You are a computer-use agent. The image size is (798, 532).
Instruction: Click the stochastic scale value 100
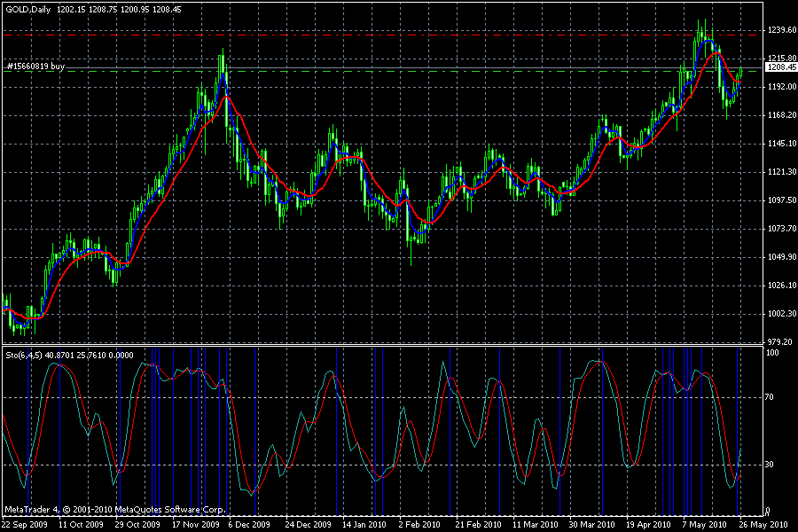(x=772, y=353)
